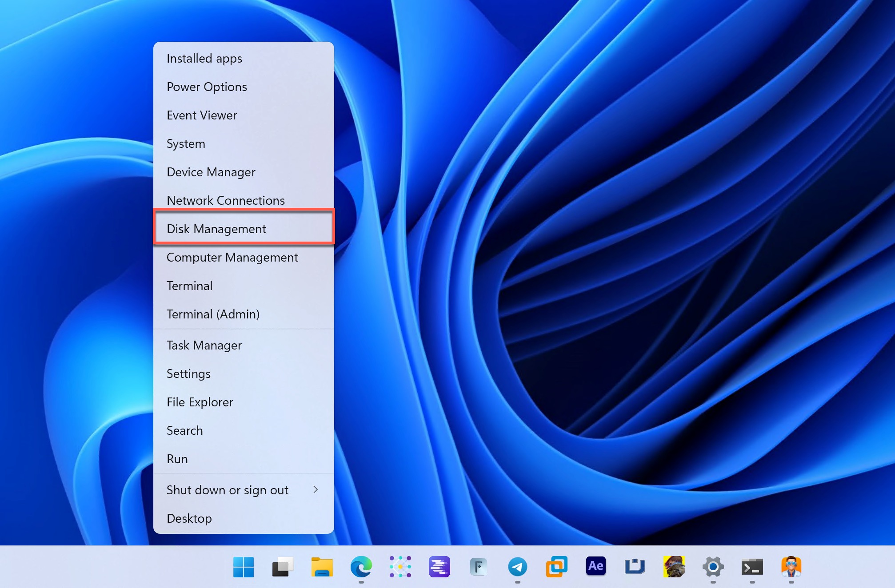Open the game character taskbar icon
Screen dimensions: 895x588
coord(674,567)
